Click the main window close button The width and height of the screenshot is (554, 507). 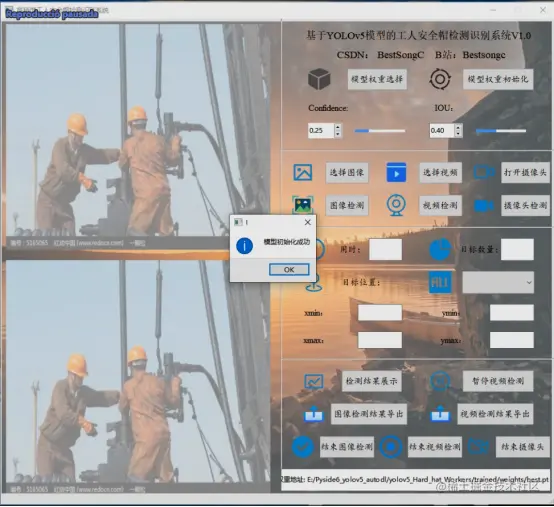pos(543,10)
